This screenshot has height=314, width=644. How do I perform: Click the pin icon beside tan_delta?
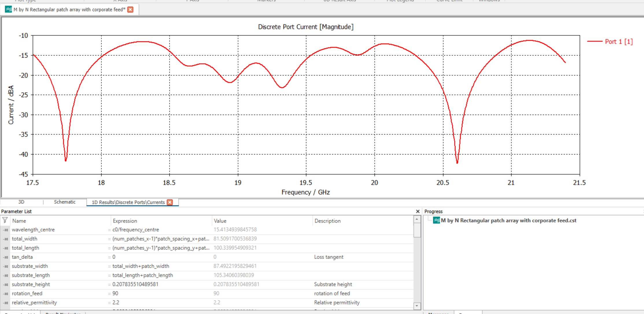[x=6, y=257]
